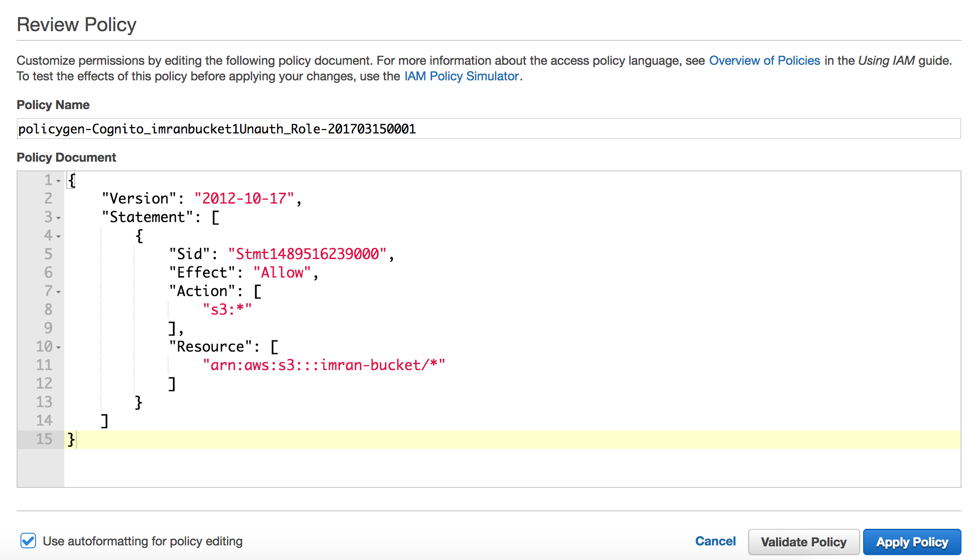Image resolution: width=980 pixels, height=560 pixels.
Task: Click line number 15 in the gutter
Action: pyautogui.click(x=44, y=439)
